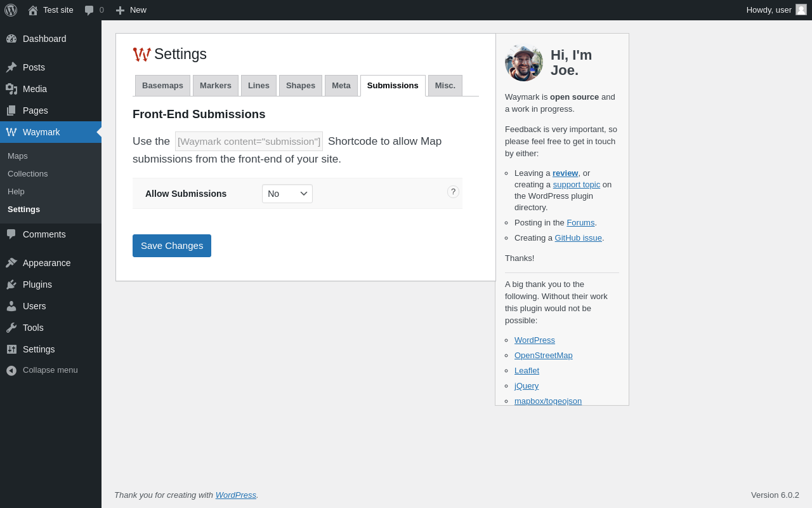The height and width of the screenshot is (508, 812).
Task: Click the WordPress link in footer
Action: coord(236,495)
